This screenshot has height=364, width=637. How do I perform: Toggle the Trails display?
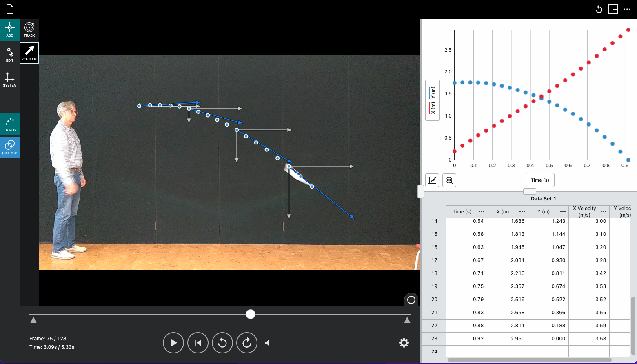coord(10,124)
